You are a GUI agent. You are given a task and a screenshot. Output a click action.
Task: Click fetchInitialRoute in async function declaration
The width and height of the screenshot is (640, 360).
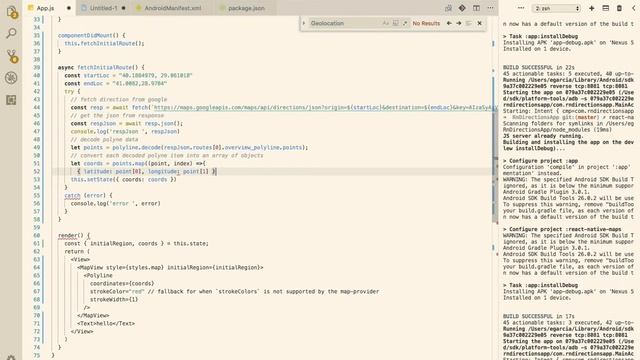(105, 67)
